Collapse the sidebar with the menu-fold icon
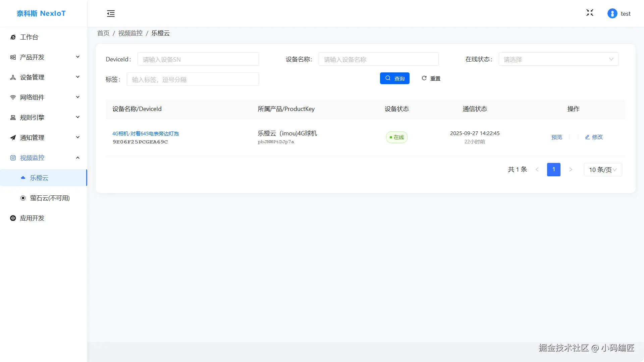This screenshot has width=644, height=362. click(x=111, y=13)
